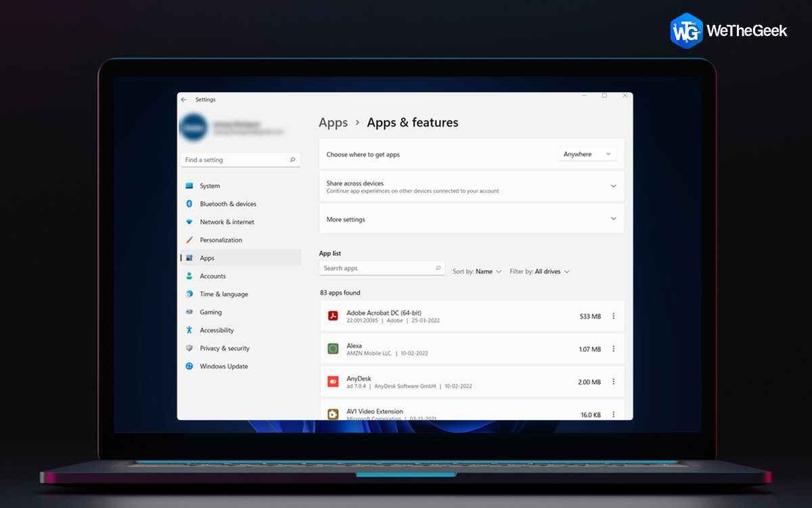Image resolution: width=812 pixels, height=508 pixels.
Task: Open more options for AV1 Video Extension
Action: [x=614, y=415]
